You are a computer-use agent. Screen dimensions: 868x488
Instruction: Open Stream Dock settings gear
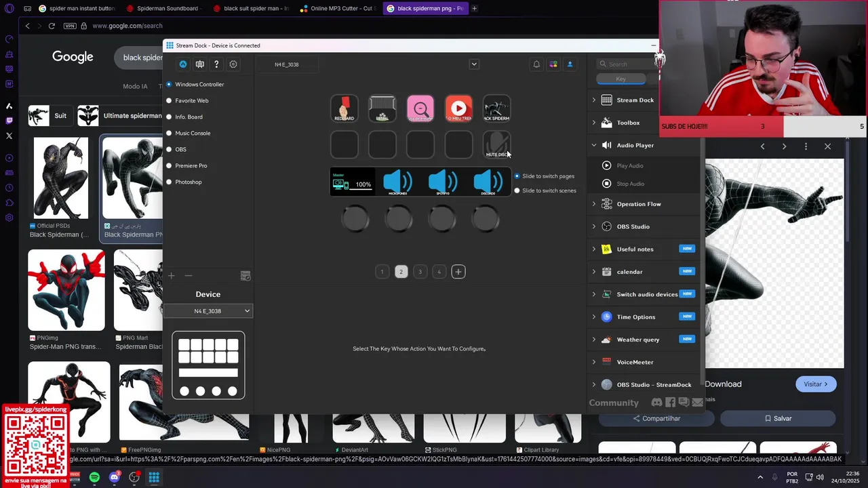[233, 64]
